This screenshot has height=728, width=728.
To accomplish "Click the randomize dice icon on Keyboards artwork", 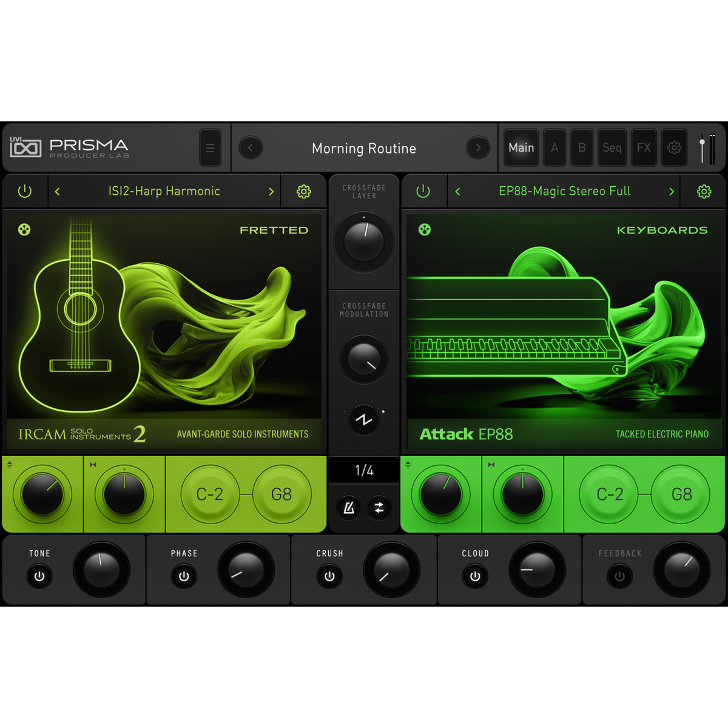I will (x=425, y=229).
